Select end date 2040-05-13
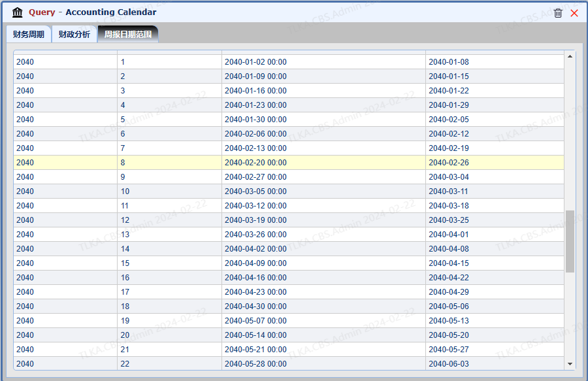The height and width of the screenshot is (381, 588). 495,321
